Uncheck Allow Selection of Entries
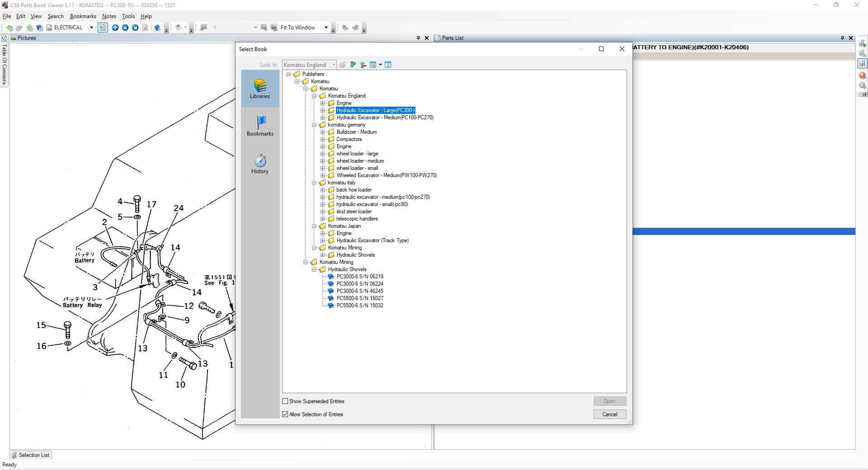The image size is (868, 470). click(285, 414)
